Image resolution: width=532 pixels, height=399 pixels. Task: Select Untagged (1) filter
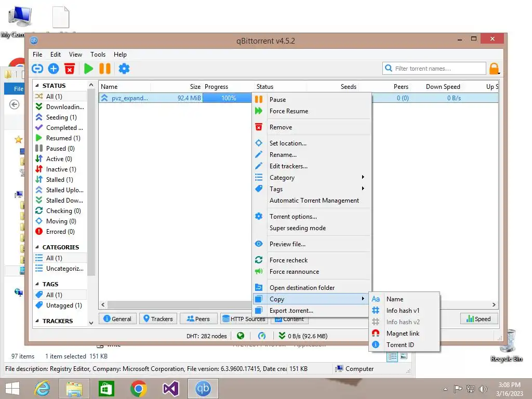click(60, 305)
